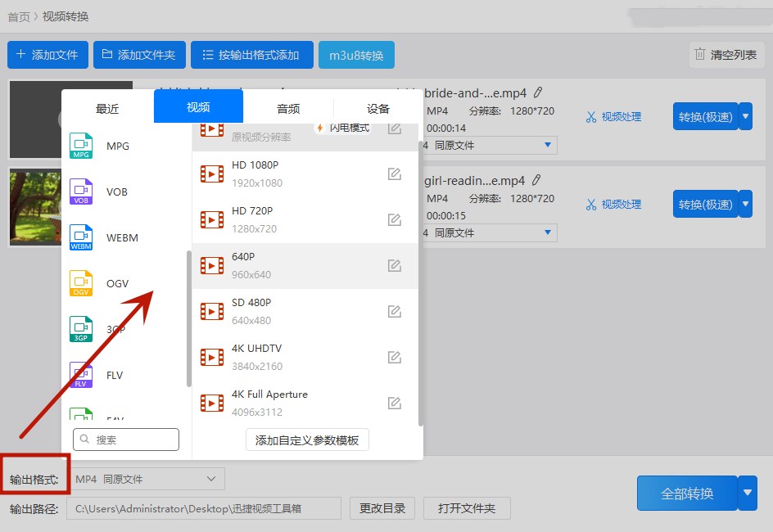The height and width of the screenshot is (532, 773).
Task: Open parameter edit icon next to HD 1080P
Action: (395, 174)
